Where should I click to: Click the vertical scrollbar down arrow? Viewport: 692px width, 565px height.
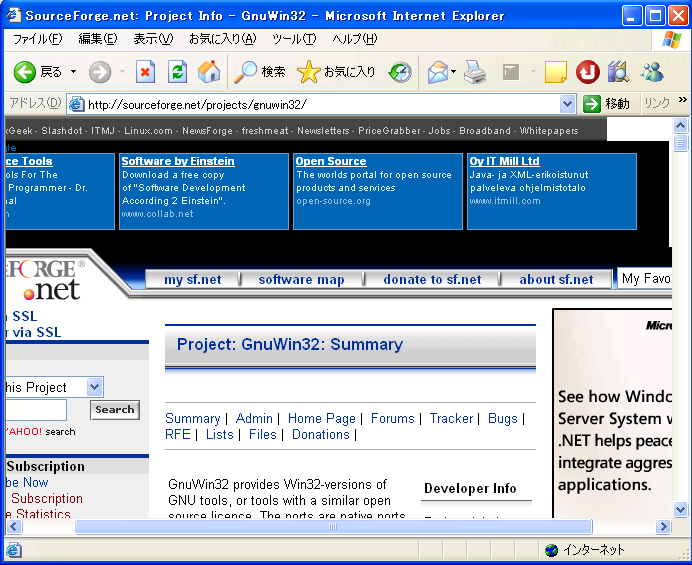[x=681, y=510]
